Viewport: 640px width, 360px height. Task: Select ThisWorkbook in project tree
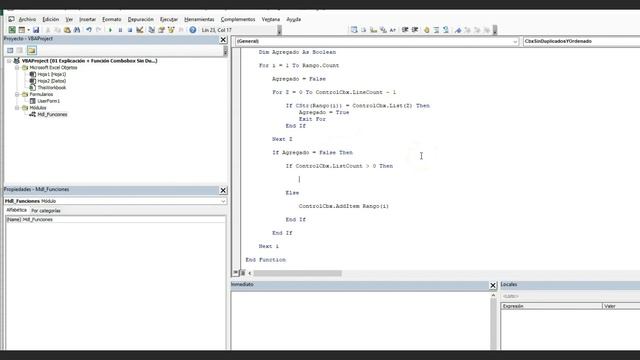click(51, 87)
